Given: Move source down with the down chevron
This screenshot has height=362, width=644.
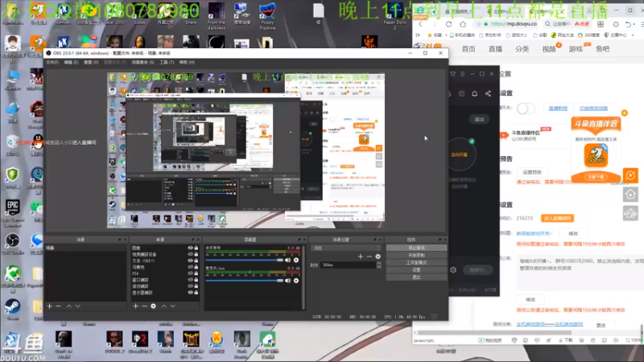Looking at the screenshot, I should click(172, 306).
